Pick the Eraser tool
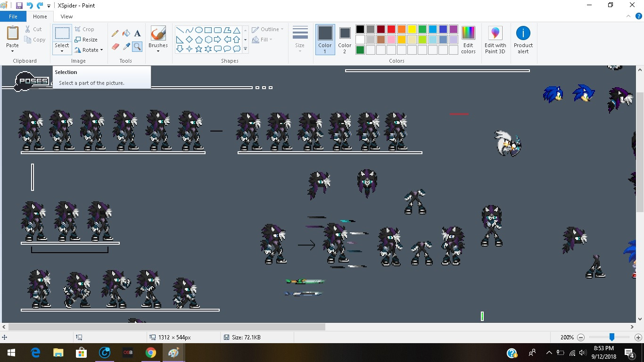Viewport: 644px width, 362px height. pyautogui.click(x=115, y=46)
